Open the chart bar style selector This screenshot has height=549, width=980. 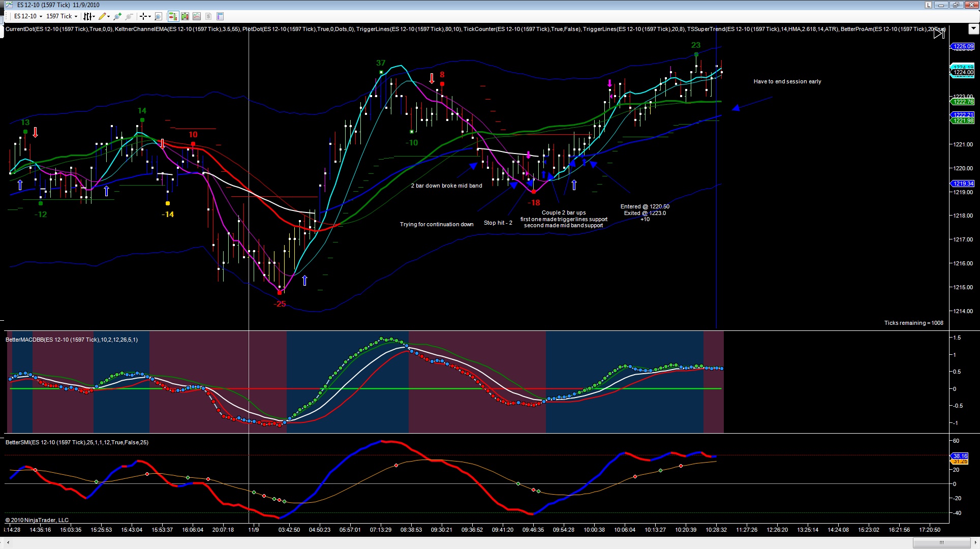[x=87, y=16]
